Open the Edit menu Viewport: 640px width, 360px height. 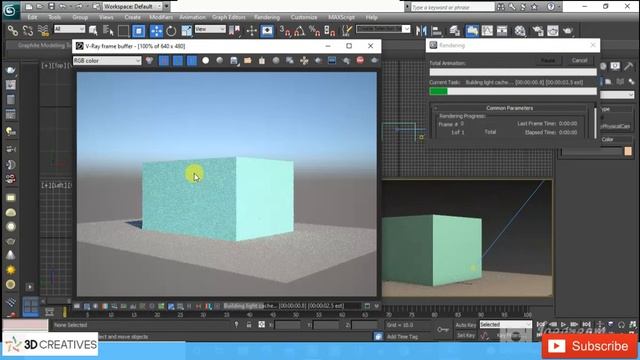(x=32, y=17)
